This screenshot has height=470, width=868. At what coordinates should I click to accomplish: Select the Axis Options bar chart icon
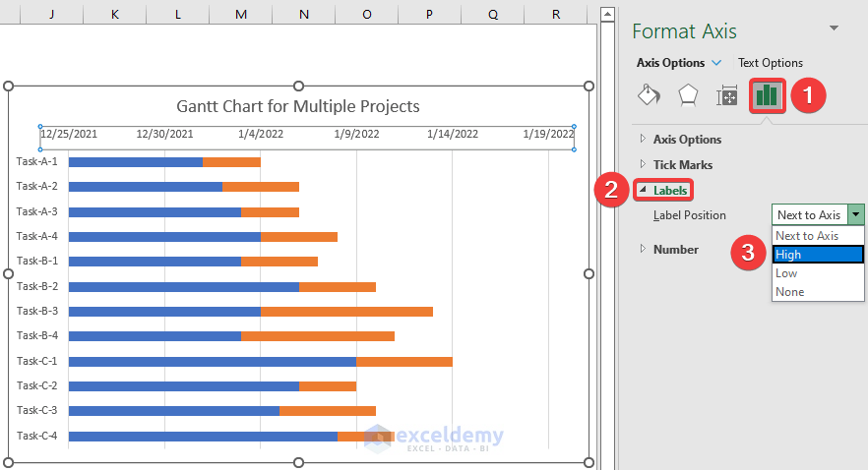pyautogui.click(x=767, y=95)
